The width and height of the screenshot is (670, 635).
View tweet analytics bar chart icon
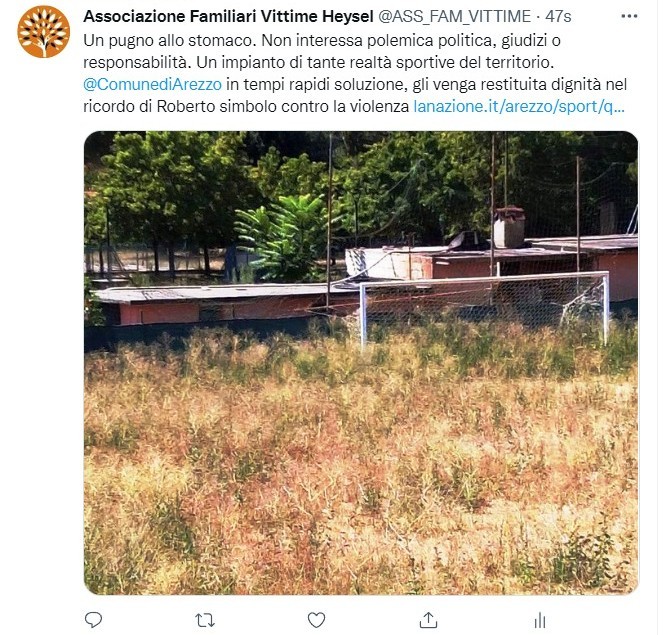(540, 620)
